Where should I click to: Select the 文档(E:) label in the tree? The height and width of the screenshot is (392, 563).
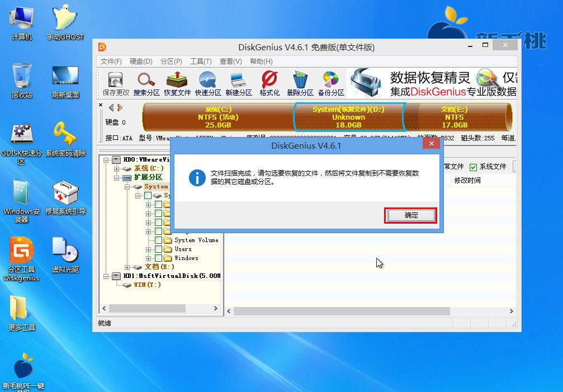pos(159,267)
